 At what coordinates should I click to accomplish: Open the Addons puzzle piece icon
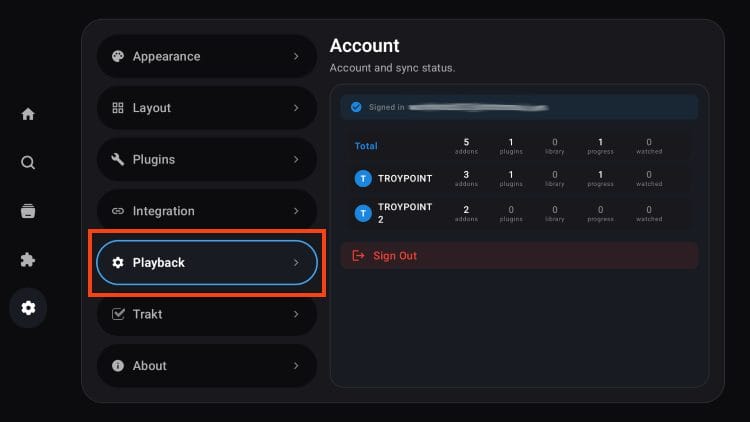click(28, 260)
